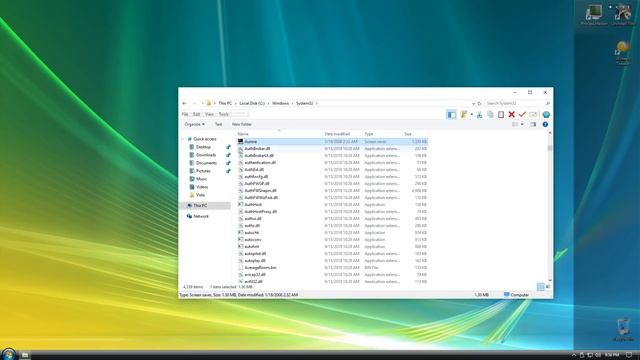The image size is (640, 360).
Task: Select This PC in navigation pane
Action: point(205,206)
